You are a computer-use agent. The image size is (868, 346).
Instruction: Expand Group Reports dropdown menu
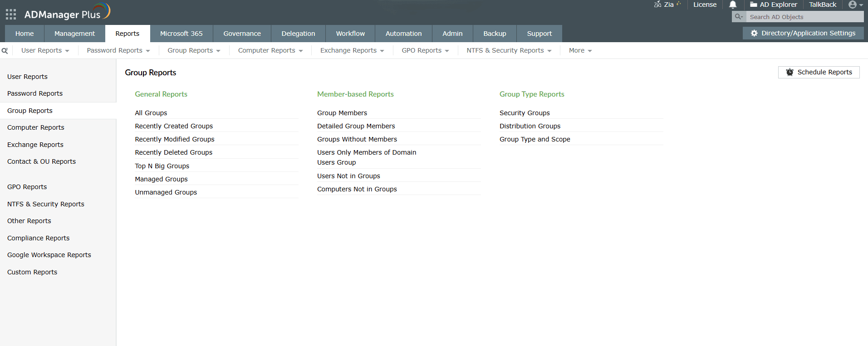194,50
